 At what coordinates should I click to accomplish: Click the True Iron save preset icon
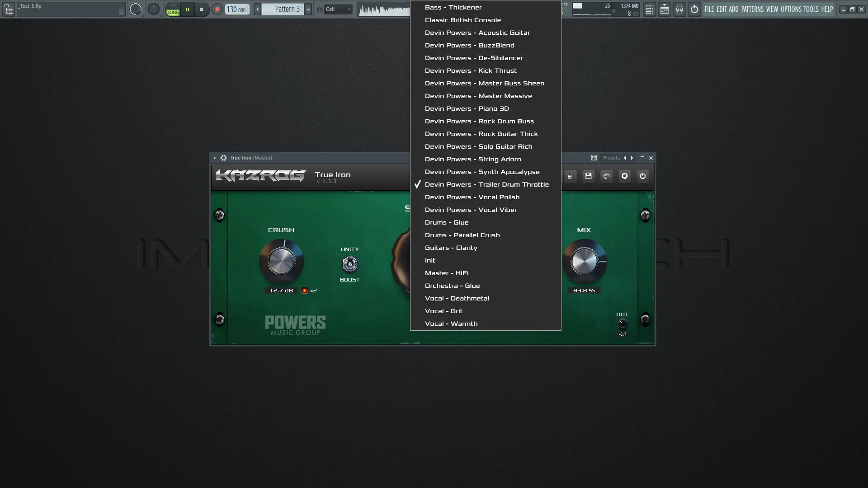point(588,176)
